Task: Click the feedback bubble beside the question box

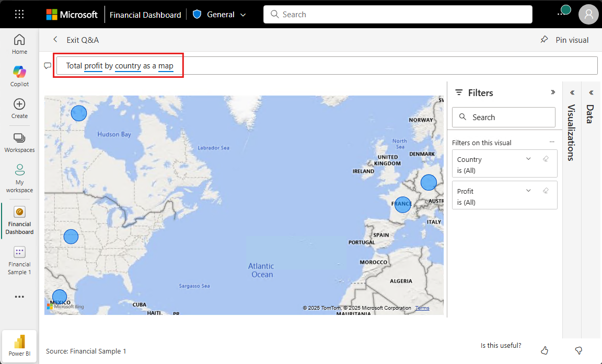Action: pos(48,65)
